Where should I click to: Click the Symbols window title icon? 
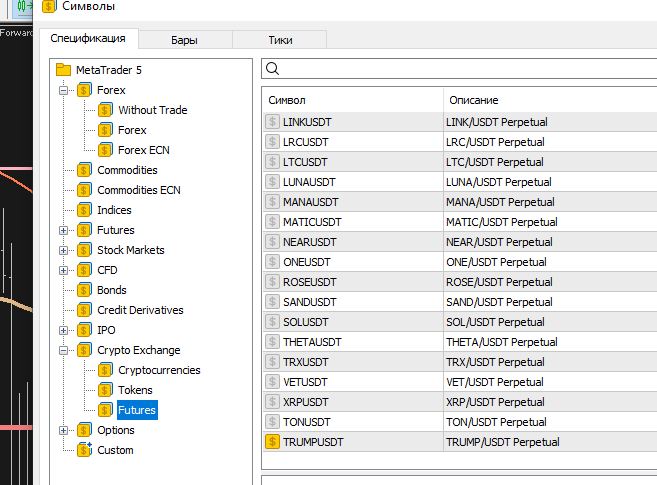pos(49,6)
